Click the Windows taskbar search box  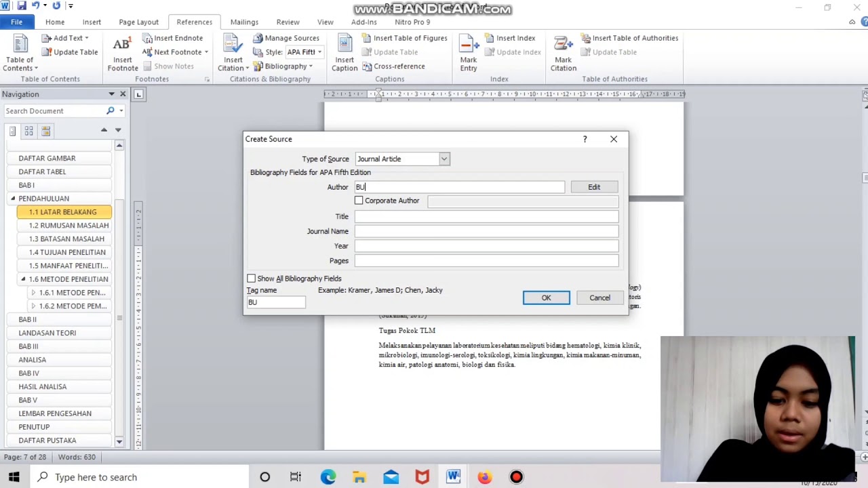[x=140, y=477]
